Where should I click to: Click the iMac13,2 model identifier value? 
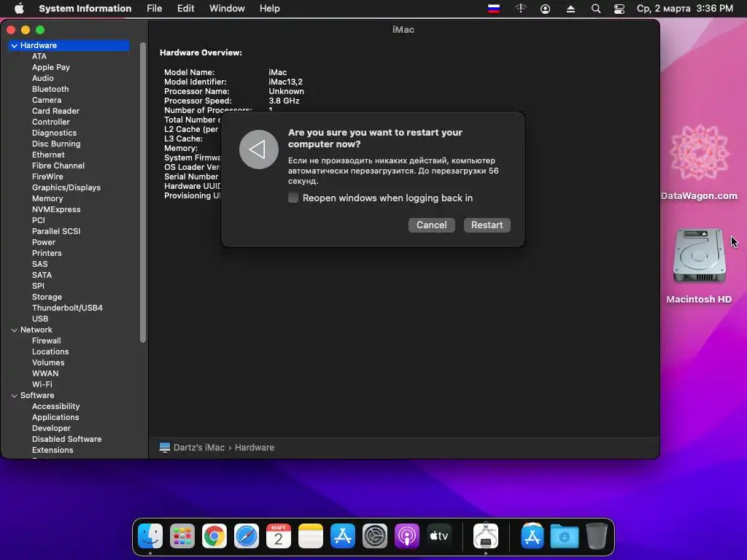[285, 82]
